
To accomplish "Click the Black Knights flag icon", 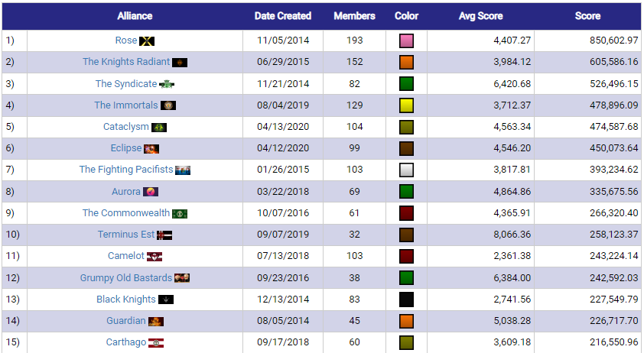I will [x=166, y=300].
